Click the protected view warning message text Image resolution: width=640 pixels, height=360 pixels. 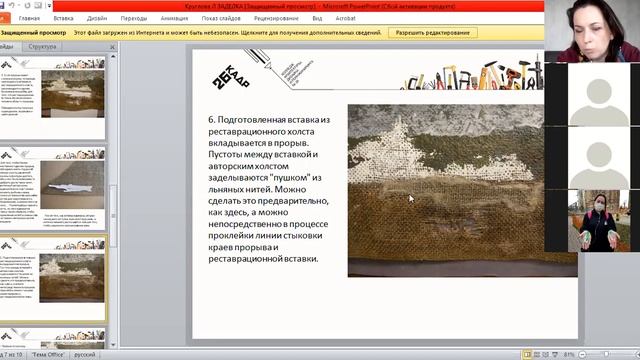point(228,33)
